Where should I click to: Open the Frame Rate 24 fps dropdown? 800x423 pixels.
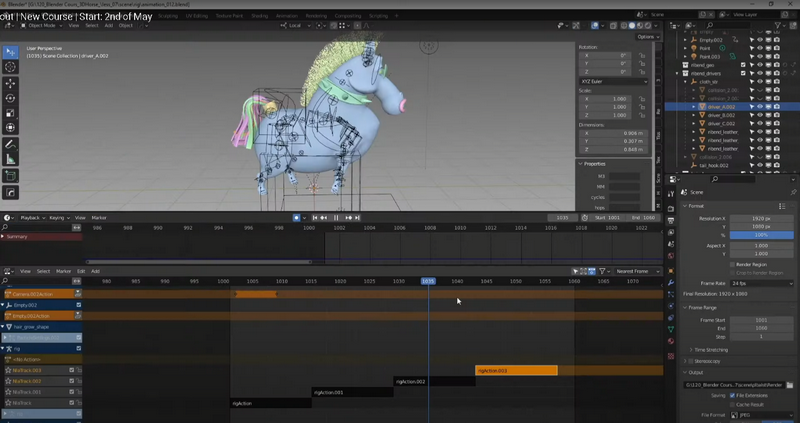[x=762, y=283]
